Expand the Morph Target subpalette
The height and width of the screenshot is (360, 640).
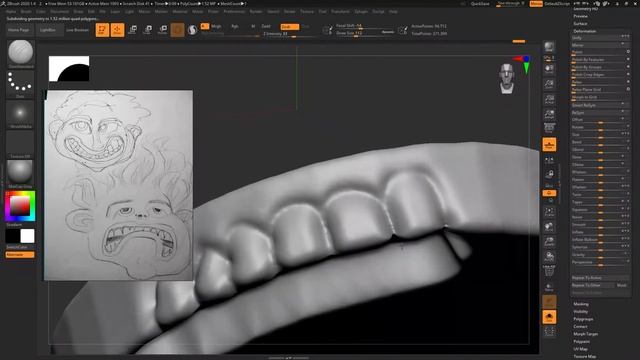click(x=586, y=334)
